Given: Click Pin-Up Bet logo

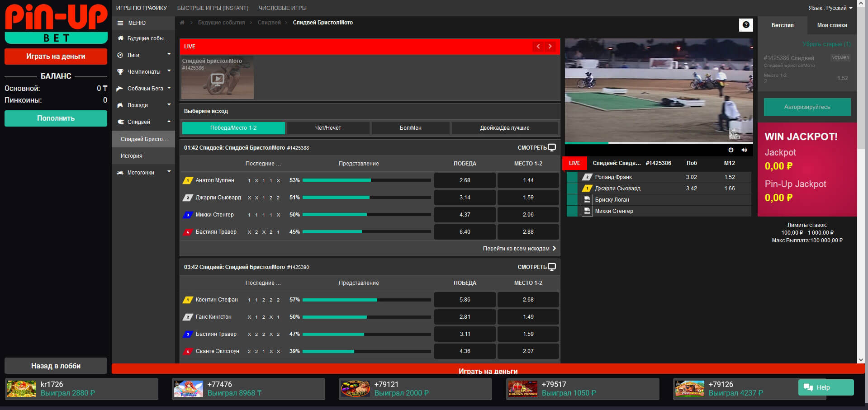Looking at the screenshot, I should point(56,24).
